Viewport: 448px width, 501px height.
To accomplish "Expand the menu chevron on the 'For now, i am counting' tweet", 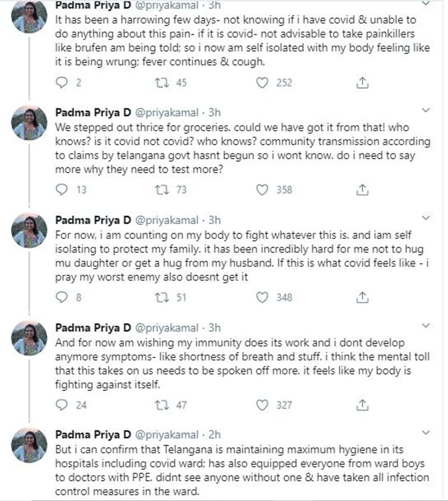I will (x=426, y=218).
